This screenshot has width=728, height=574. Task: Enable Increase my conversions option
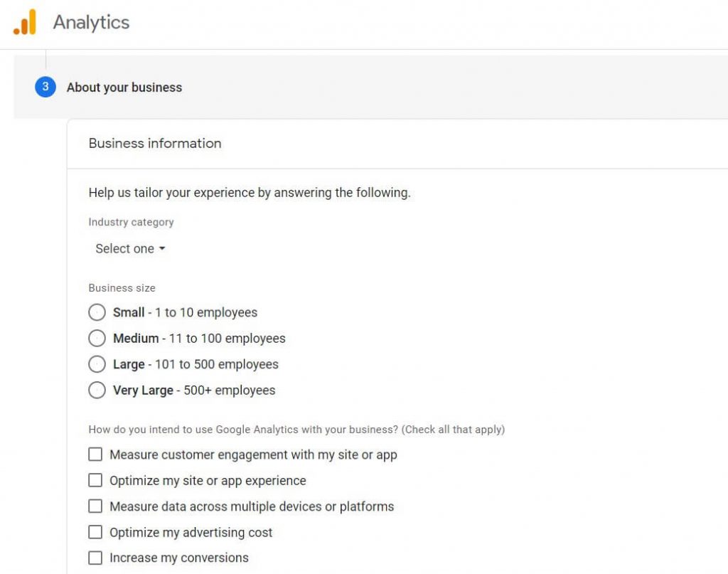pos(95,558)
